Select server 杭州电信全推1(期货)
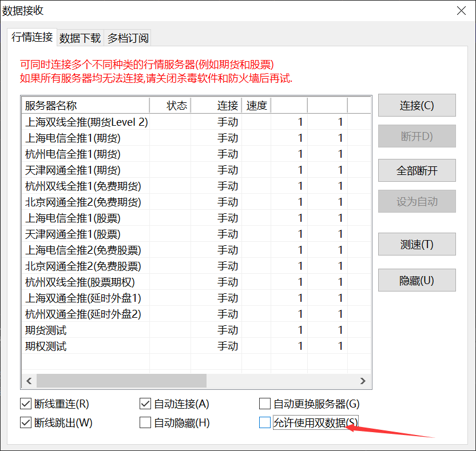476x451 pixels. 196,154
